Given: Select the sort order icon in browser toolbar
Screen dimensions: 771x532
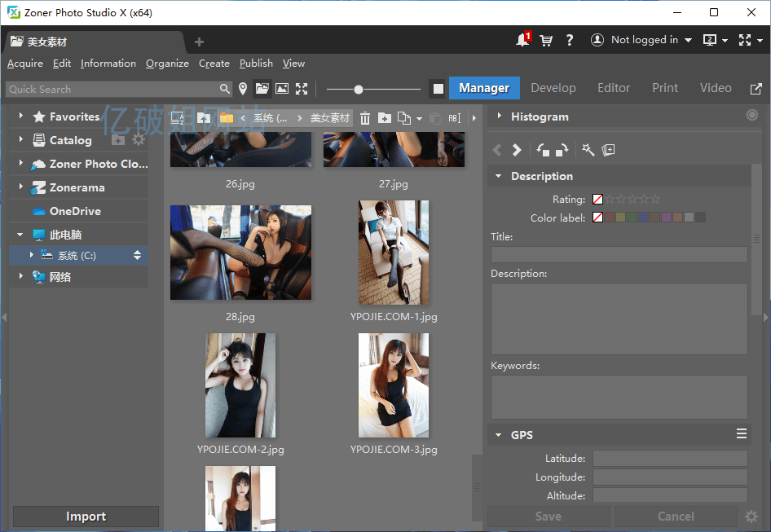Looking at the screenshot, I should [178, 118].
